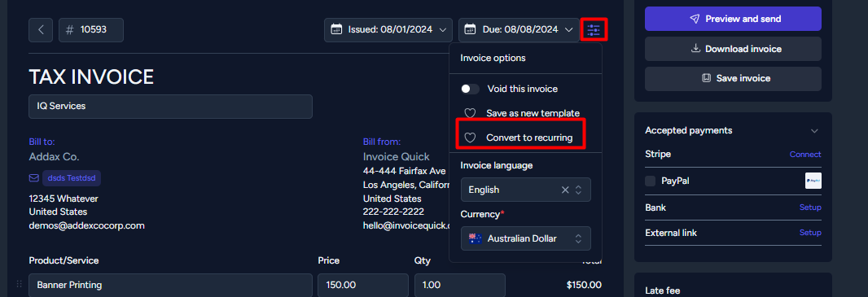Screen dimensions: 868x297
Task: Click the drag handle beside Banner Printing row
Action: [20, 284]
